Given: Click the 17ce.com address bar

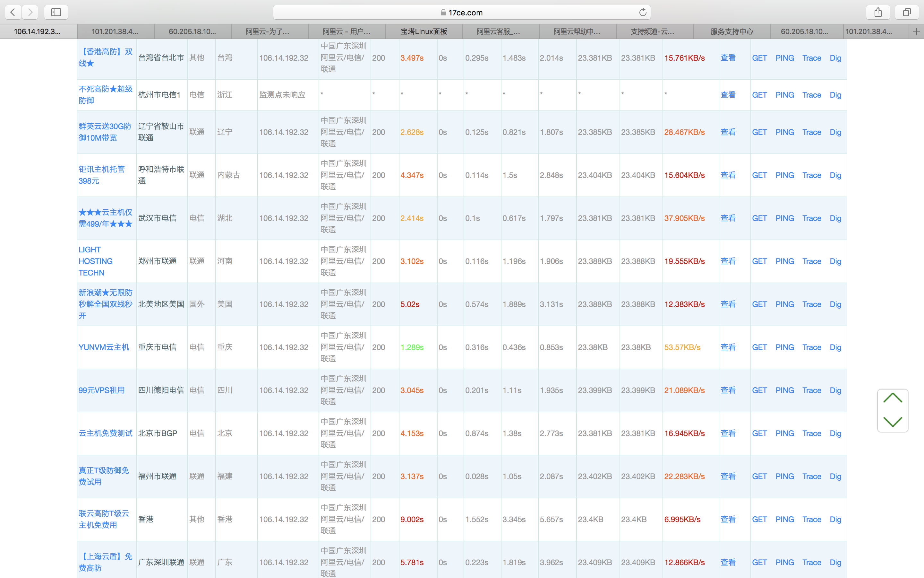Looking at the screenshot, I should pyautogui.click(x=462, y=12).
